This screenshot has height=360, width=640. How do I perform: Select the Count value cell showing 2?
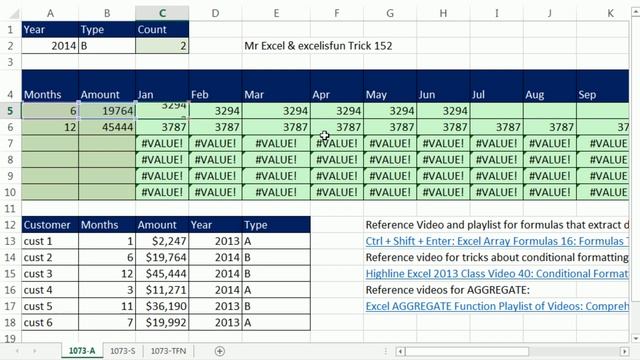coord(162,46)
